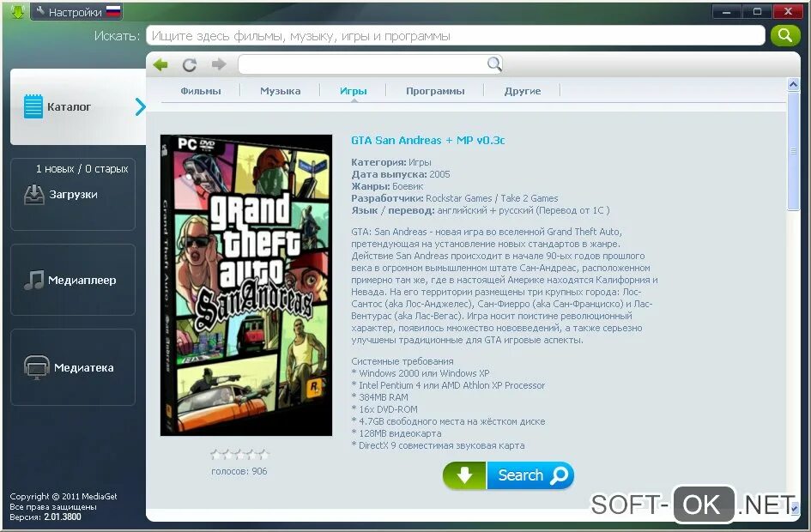Click the '* 384MB RAM' requirement line
The image size is (811, 532).
379,397
